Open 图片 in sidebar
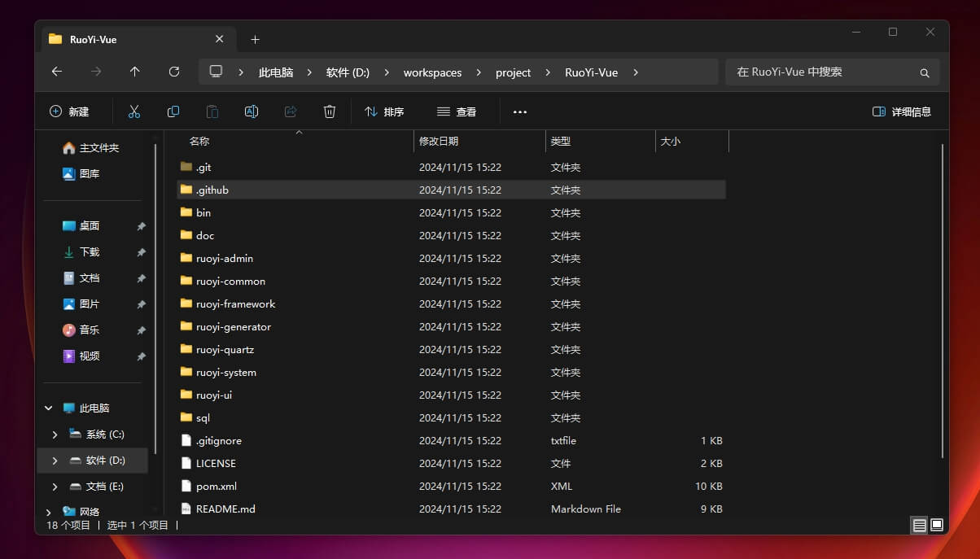980x559 pixels. 81,304
